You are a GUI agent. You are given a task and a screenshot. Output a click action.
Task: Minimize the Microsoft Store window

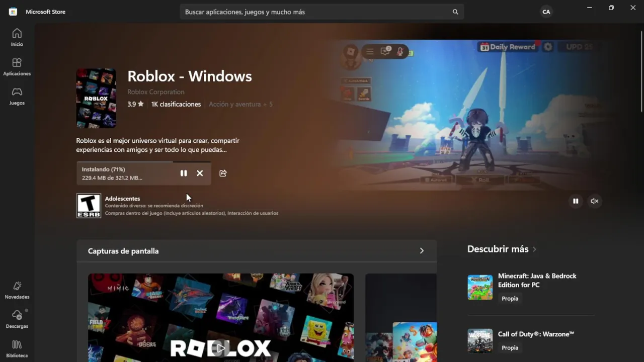click(x=589, y=8)
